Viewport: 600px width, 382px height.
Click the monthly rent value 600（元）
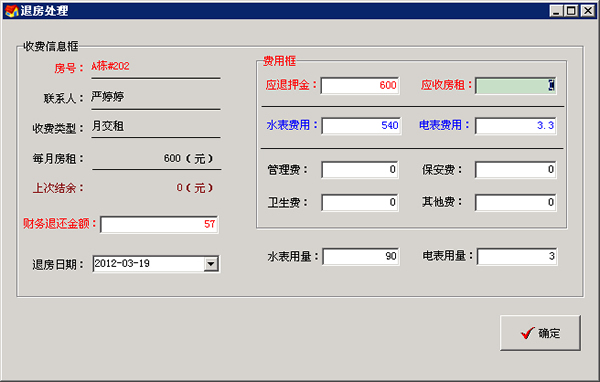[188, 158]
